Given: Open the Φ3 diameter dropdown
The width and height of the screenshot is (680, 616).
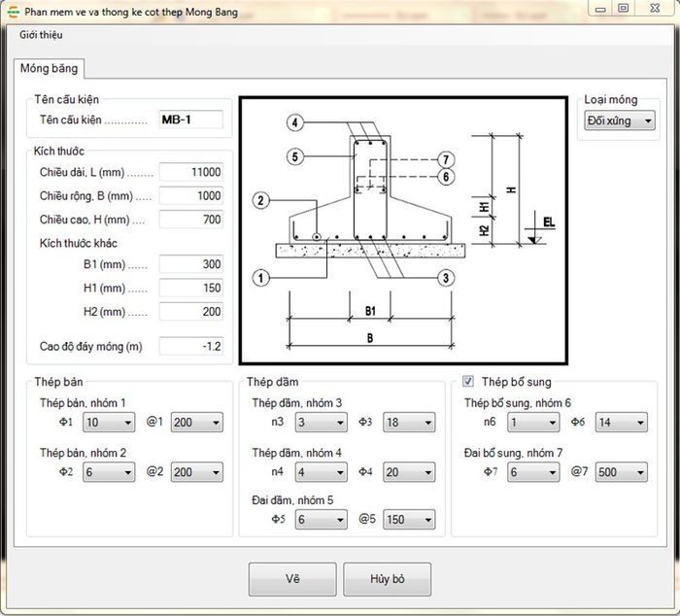Looking at the screenshot, I should tap(409, 422).
